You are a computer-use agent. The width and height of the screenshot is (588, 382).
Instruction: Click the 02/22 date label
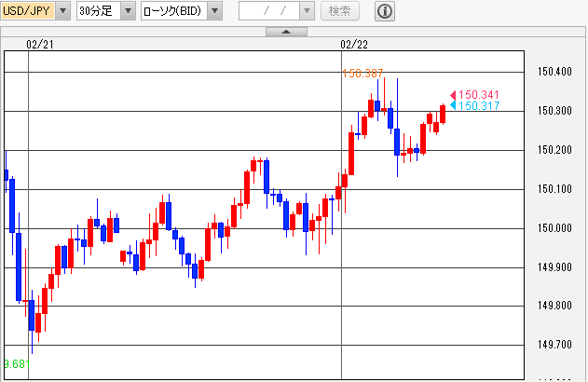tap(354, 45)
